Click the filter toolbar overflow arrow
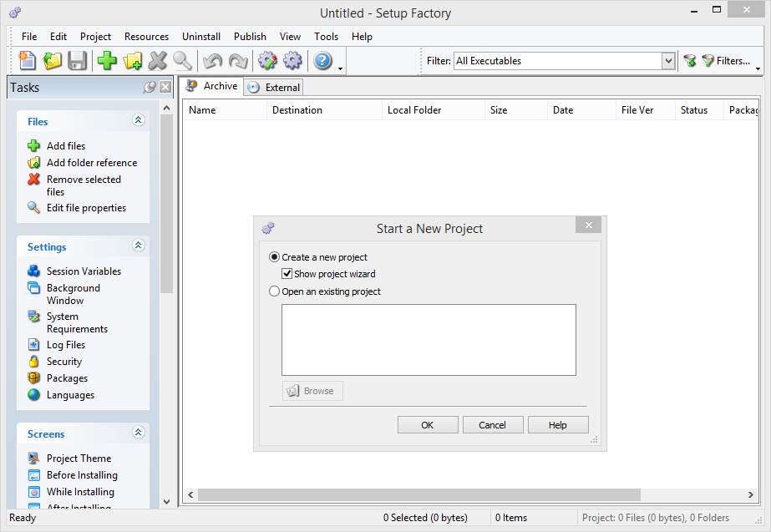This screenshot has width=771, height=532. [758, 68]
